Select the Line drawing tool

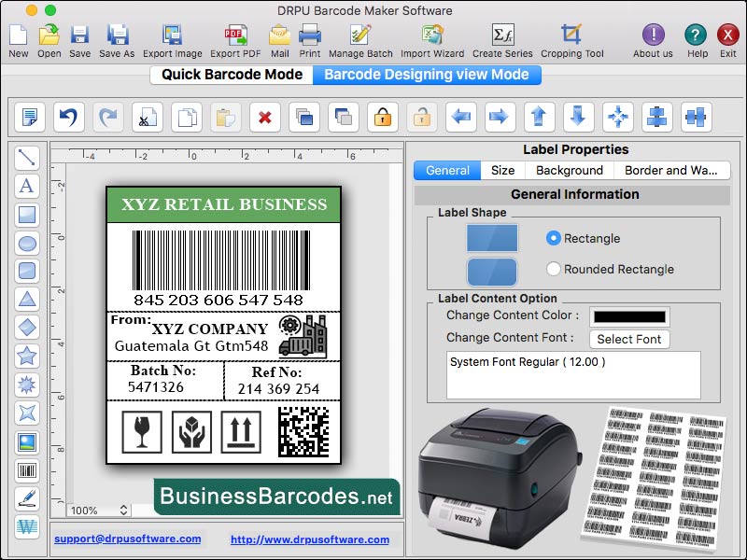tap(27, 158)
